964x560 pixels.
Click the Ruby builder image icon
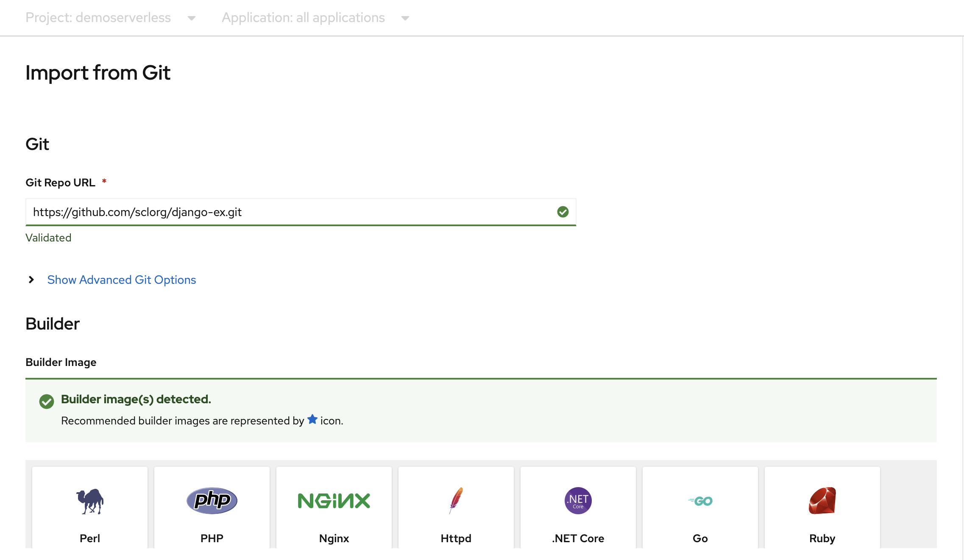821,501
